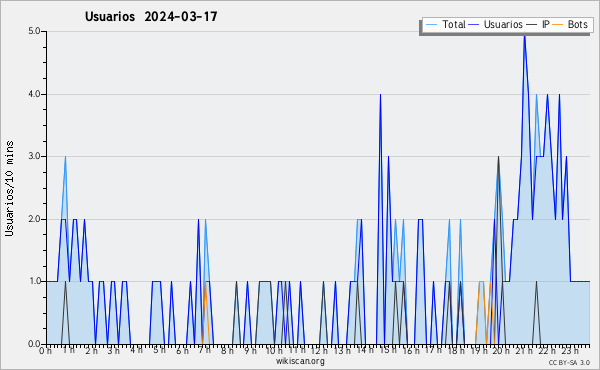Image resolution: width=600 pixels, height=370 pixels.
Task: Click the '2.0' y-axis value
Action: coord(34,219)
